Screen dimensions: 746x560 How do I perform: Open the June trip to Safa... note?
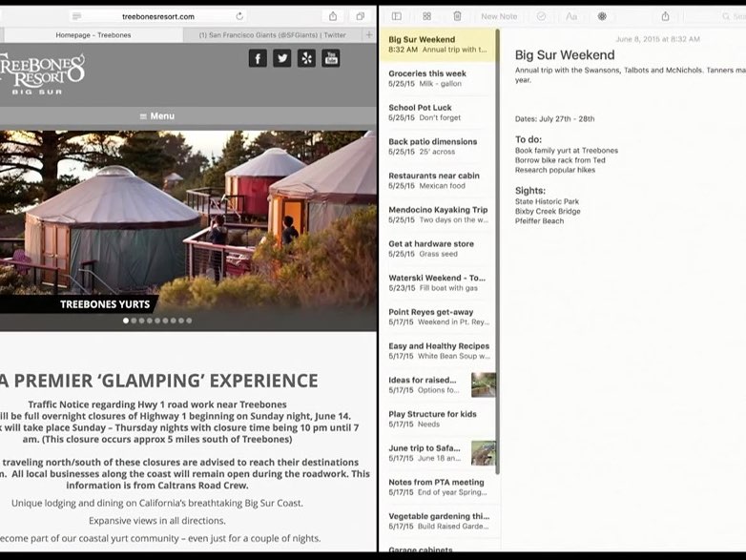pos(438,453)
